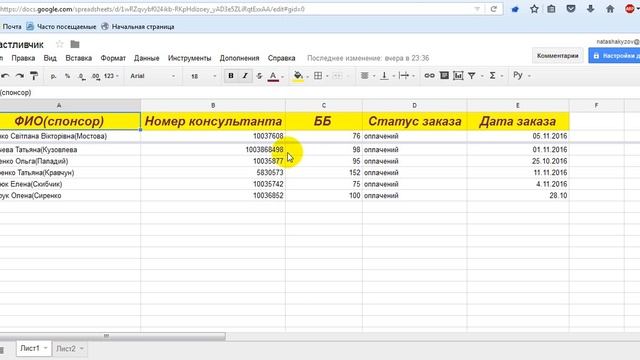Decrease decimal places
Screen dimensions: 640x360
(82, 76)
